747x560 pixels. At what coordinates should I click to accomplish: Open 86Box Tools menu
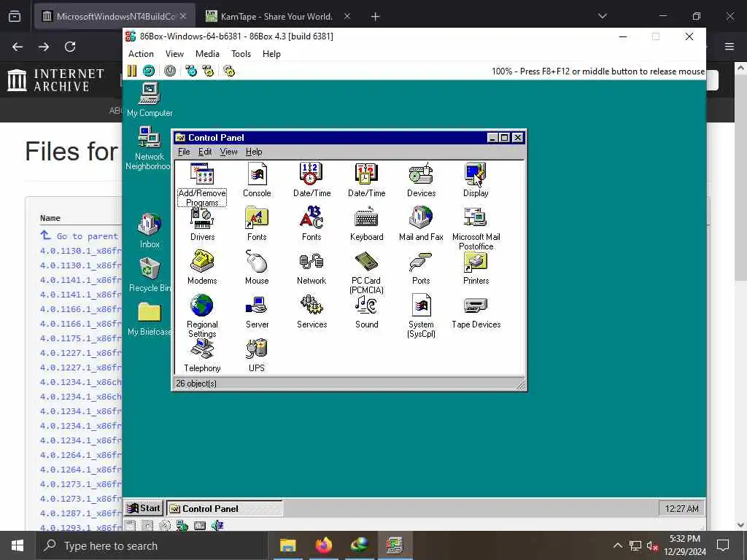click(241, 54)
